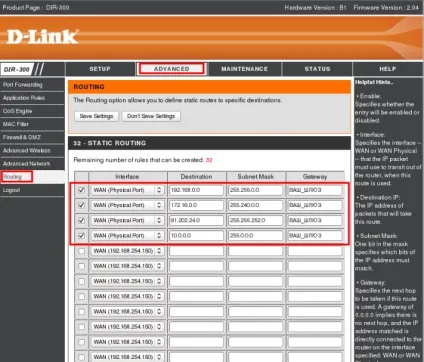Image resolution: width=424 pixels, height=362 pixels.
Task: Open Port Forwarding in sidebar
Action: 23,85
